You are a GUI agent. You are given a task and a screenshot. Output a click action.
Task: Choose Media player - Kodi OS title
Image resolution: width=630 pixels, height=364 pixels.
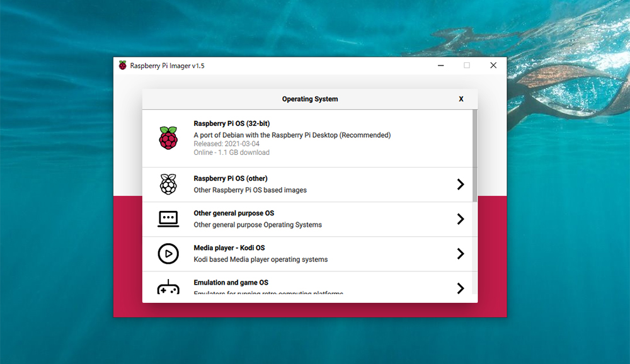point(229,248)
